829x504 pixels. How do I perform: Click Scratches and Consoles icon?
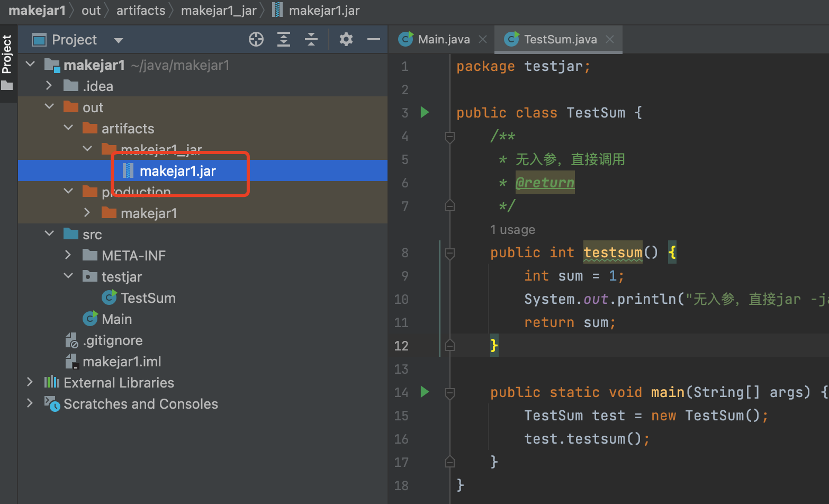tap(52, 403)
